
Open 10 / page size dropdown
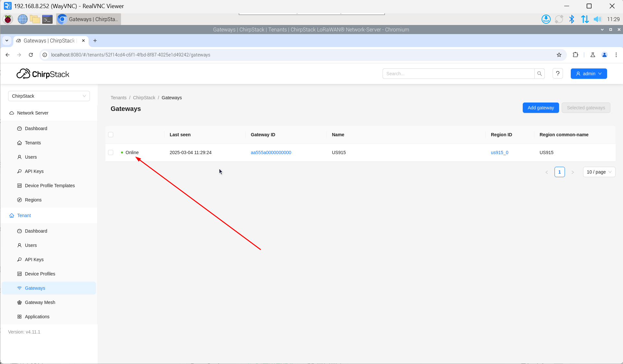[x=599, y=172]
